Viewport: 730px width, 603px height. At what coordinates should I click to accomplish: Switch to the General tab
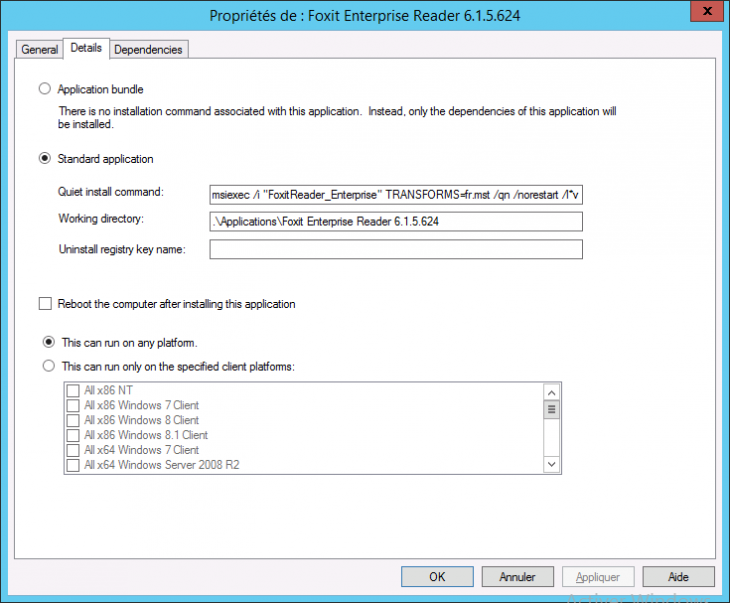pyautogui.click(x=40, y=49)
